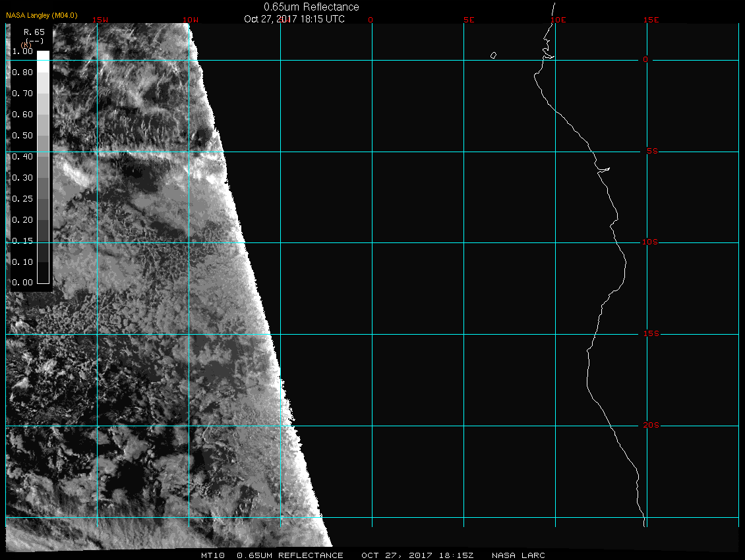The image size is (745, 560).
Task: Click the Oct 27, 2017 18:15 UTC timestamp
Action: pos(294,19)
